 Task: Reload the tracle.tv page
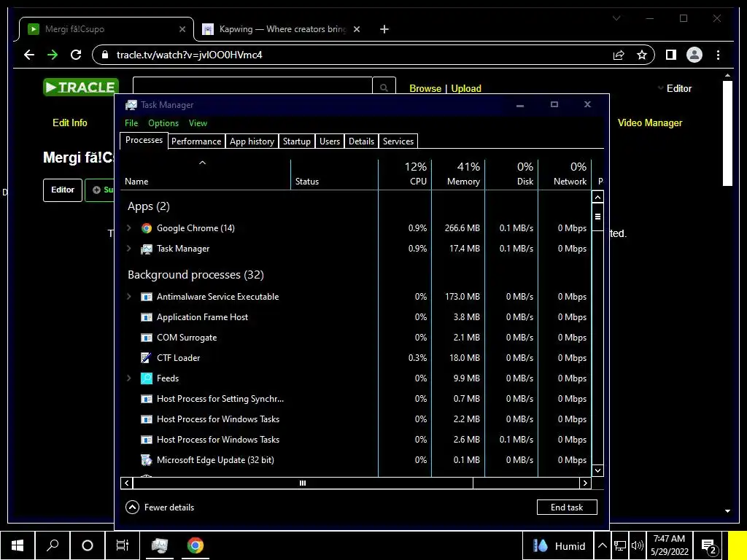point(76,55)
